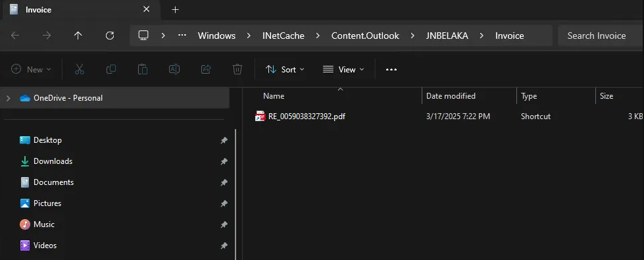Go up one folder level

(x=78, y=36)
